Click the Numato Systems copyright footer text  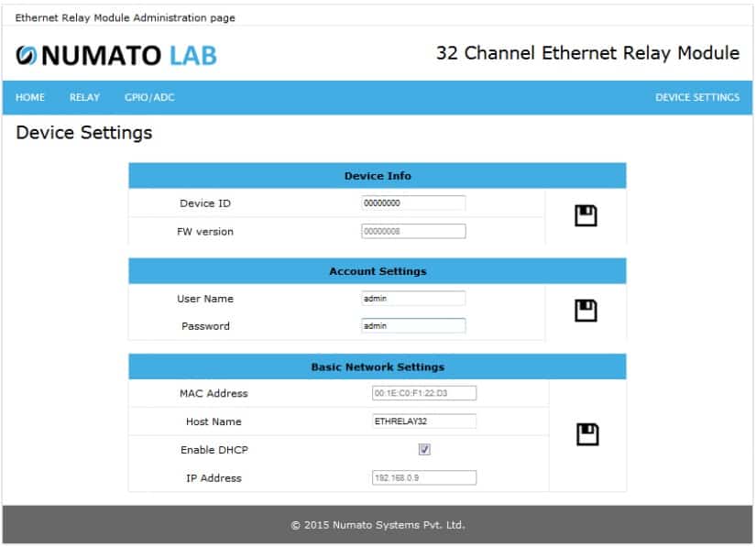[x=378, y=525]
